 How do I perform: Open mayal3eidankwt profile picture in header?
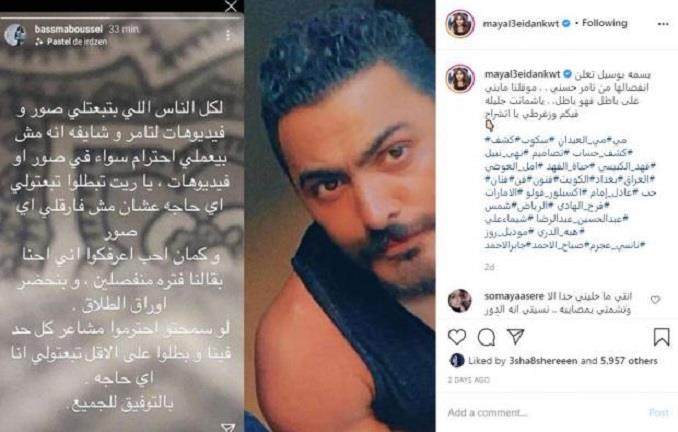(x=460, y=24)
